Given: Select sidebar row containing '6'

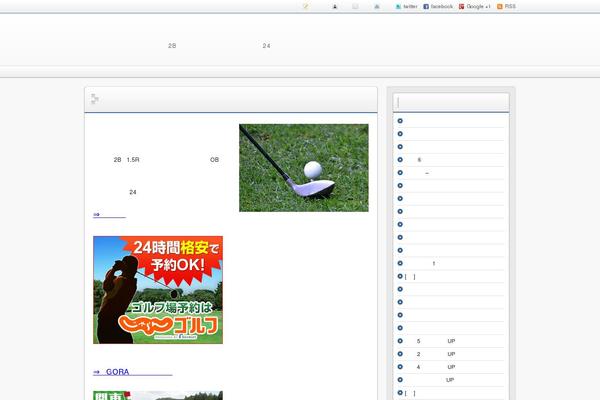Looking at the screenshot, I should click(x=451, y=160).
